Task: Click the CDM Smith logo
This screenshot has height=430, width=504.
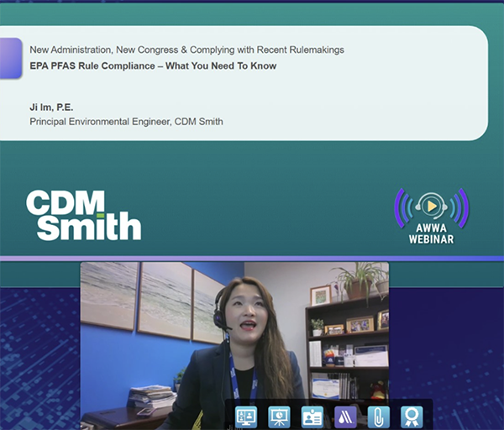Action: (83, 215)
